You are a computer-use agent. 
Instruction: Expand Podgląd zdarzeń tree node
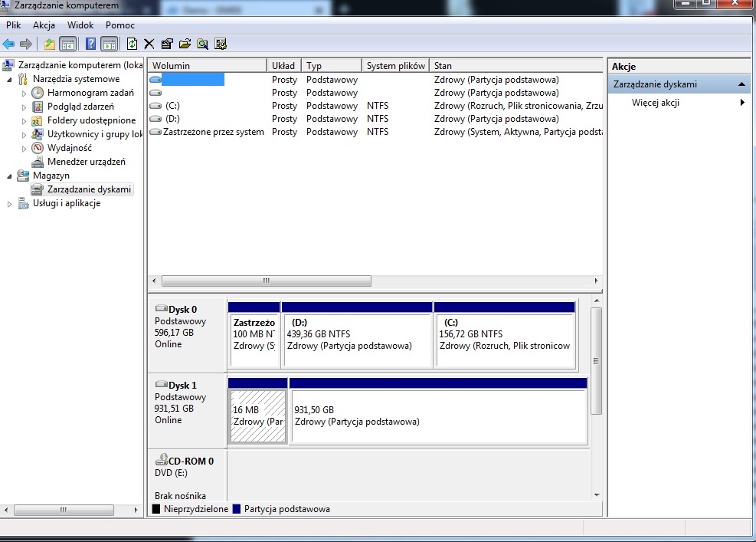coord(24,107)
